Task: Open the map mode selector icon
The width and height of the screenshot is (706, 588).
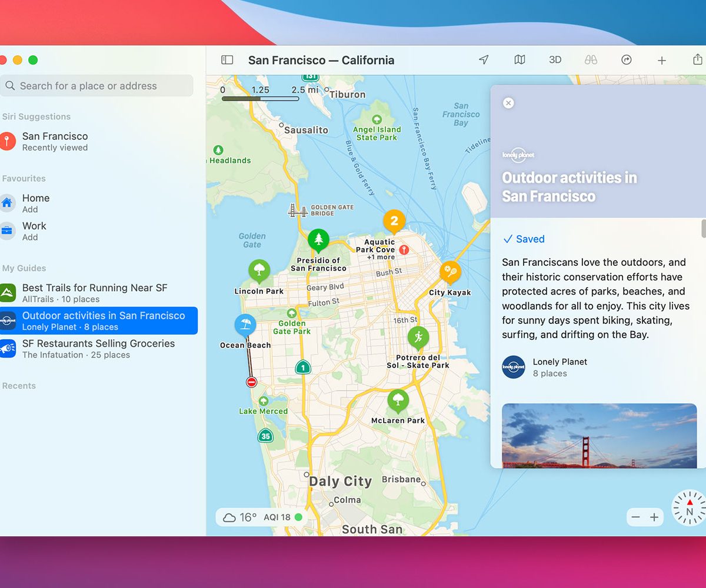Action: pyautogui.click(x=519, y=60)
